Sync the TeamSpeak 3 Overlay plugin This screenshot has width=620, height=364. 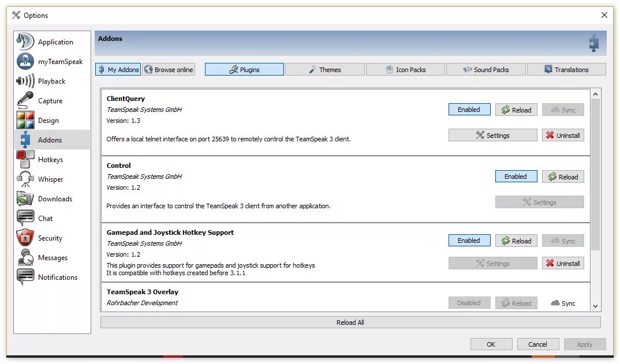pos(563,303)
